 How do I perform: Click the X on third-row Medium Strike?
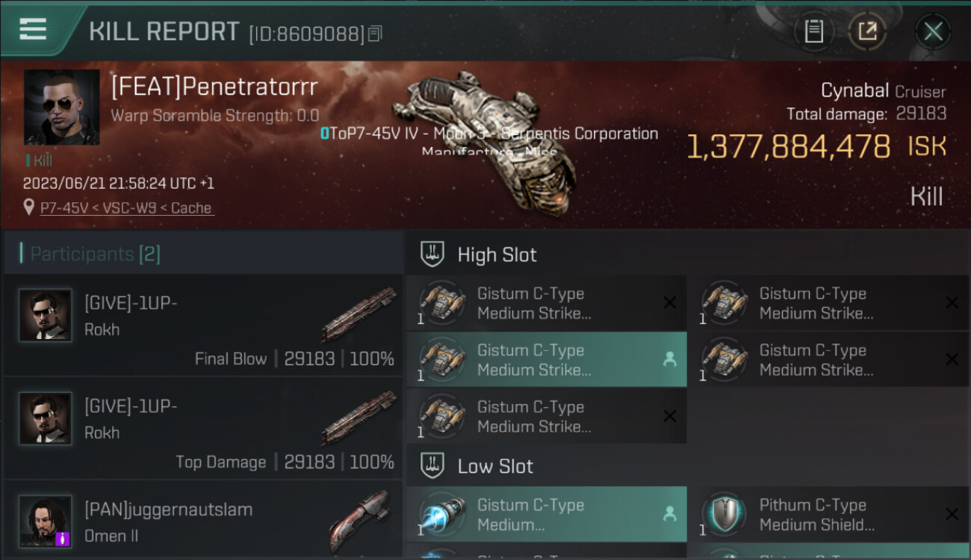click(x=669, y=417)
